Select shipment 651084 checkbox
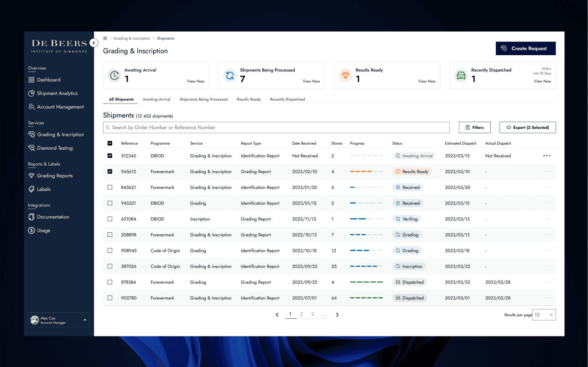The width and height of the screenshot is (588, 367). point(110,219)
